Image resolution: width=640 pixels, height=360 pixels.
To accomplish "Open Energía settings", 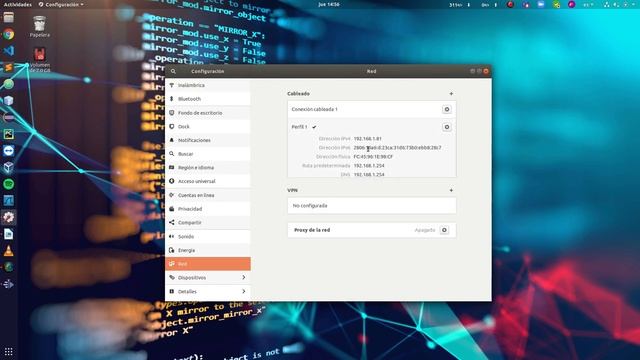I will (x=208, y=250).
